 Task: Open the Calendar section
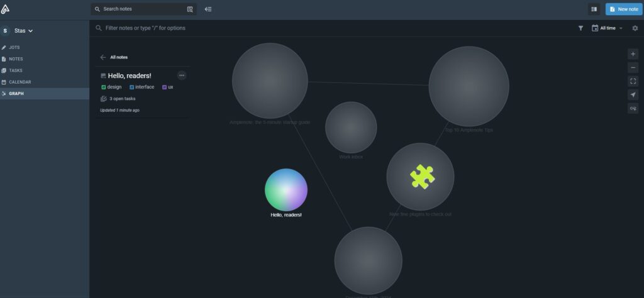(x=19, y=82)
